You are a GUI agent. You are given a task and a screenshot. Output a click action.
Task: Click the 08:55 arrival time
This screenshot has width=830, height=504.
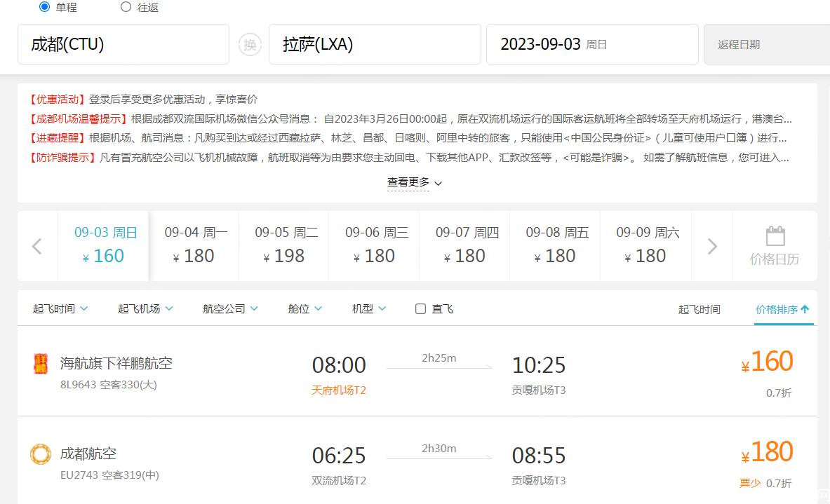coord(539,456)
